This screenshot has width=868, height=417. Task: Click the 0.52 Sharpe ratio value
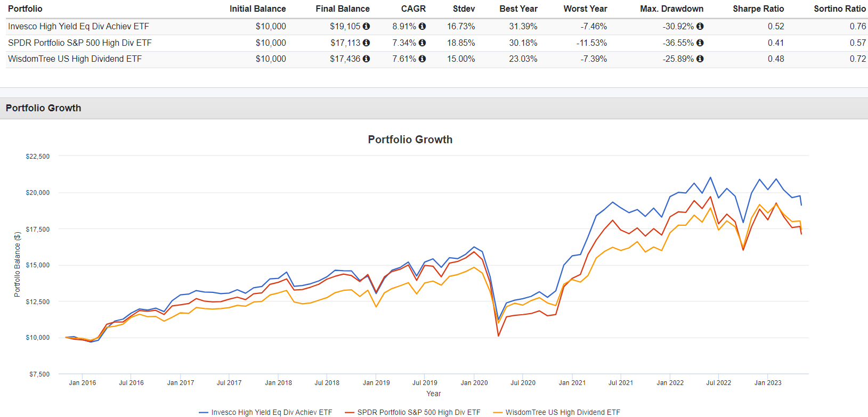pyautogui.click(x=776, y=26)
